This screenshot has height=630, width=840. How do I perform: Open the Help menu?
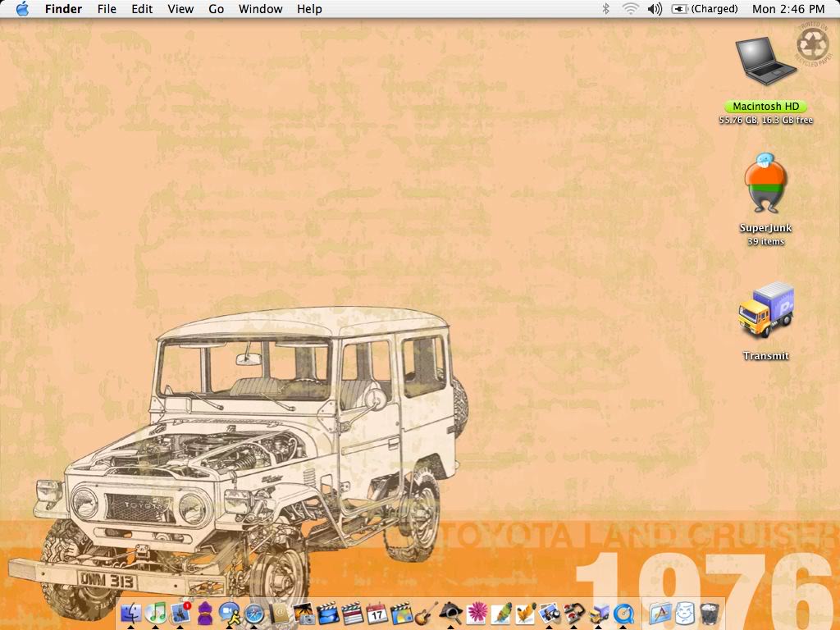click(309, 9)
